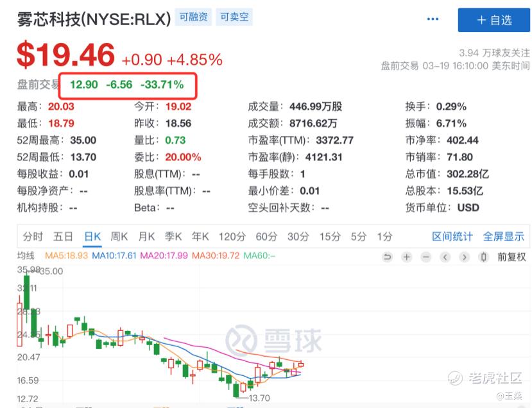Screen dimensions: 532x408
Task: Click the 委比 value 20.00%
Action: [183, 157]
